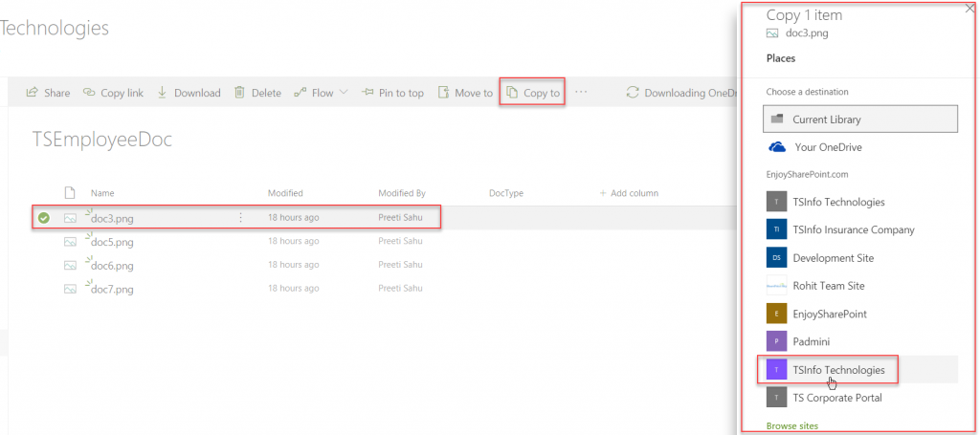Viewport: 980px width, 435px height.
Task: Expand the Flow dropdown chevron
Action: tap(344, 93)
